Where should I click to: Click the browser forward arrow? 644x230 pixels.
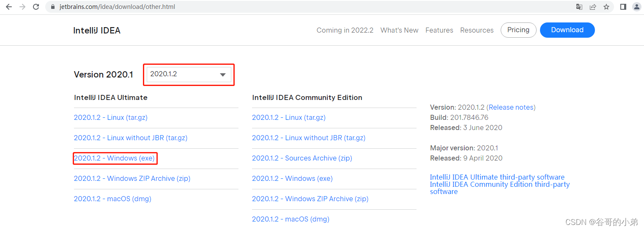click(22, 7)
